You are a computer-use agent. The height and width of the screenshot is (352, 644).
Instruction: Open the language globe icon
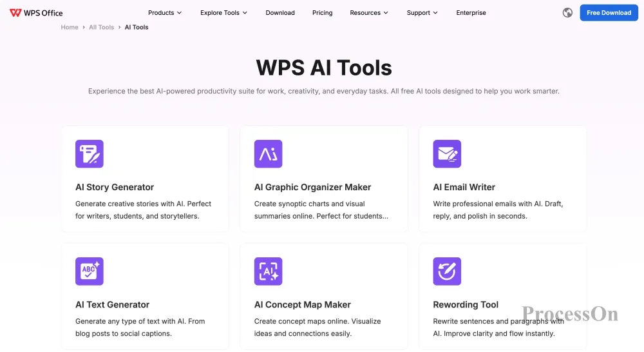point(567,13)
